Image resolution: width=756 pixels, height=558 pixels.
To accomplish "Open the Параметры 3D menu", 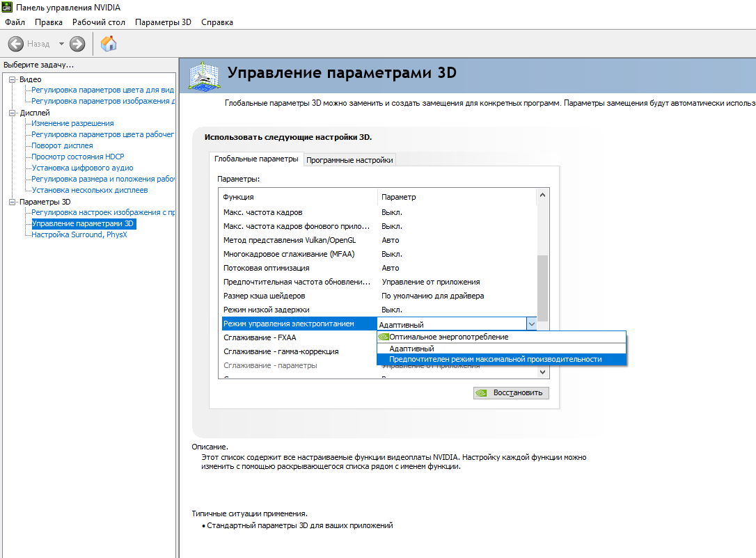I will tap(163, 22).
